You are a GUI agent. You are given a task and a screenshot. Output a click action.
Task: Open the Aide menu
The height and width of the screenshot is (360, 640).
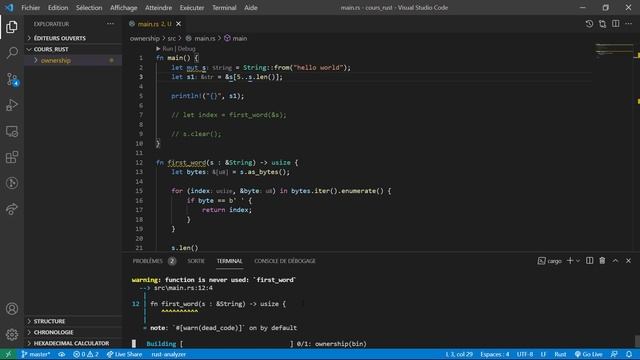pos(251,7)
